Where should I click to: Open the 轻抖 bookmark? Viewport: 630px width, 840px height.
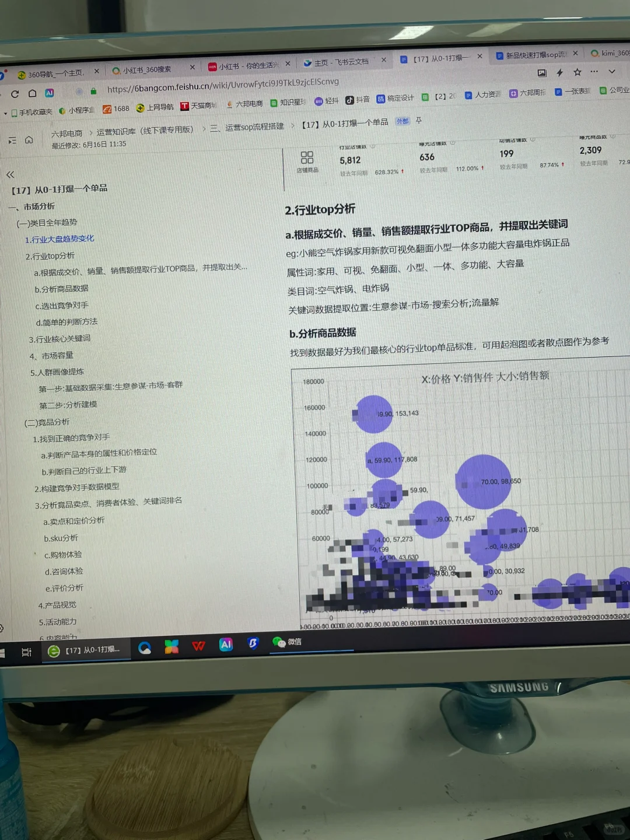coord(327,101)
